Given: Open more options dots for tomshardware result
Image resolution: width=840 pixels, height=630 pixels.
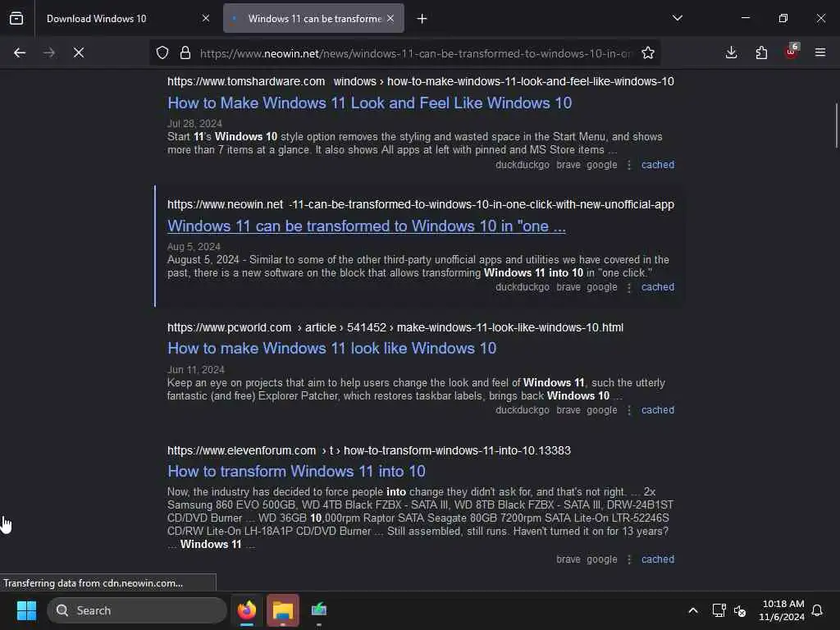Looking at the screenshot, I should click(629, 165).
